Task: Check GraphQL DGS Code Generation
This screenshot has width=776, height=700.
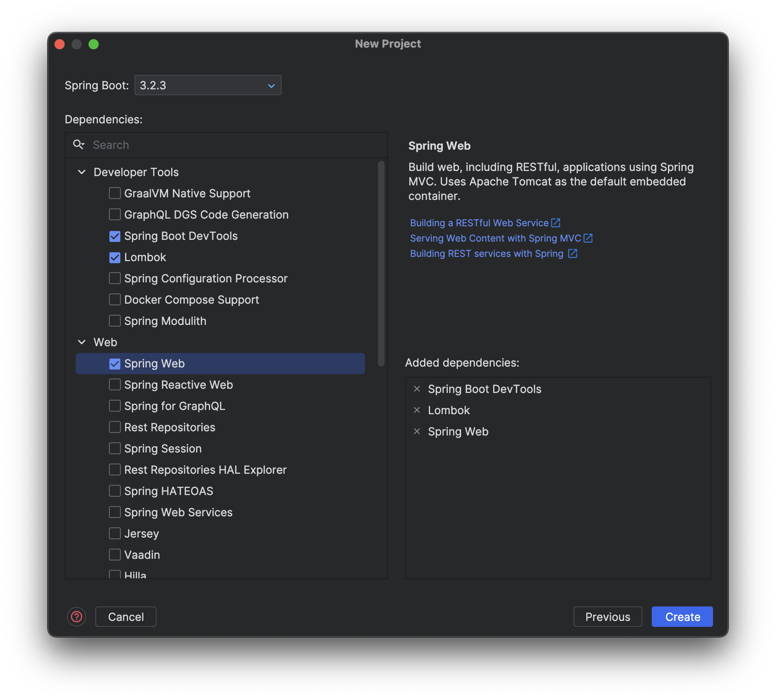Action: 115,214
